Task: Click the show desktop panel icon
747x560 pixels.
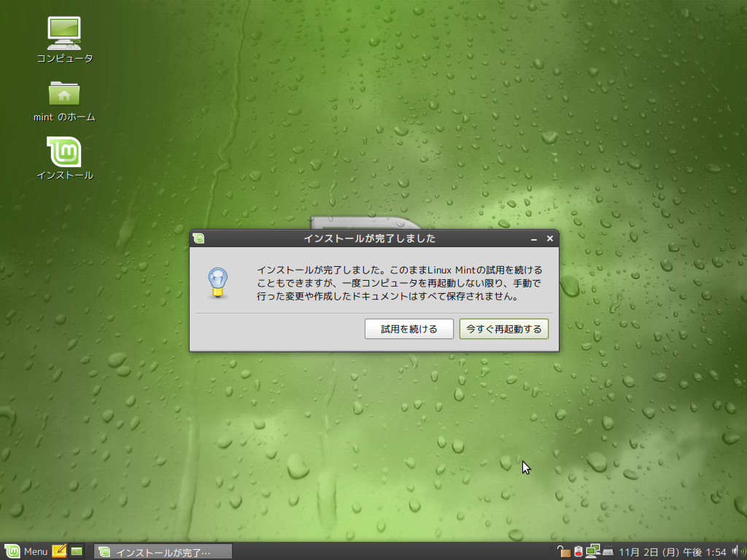Action: [x=76, y=551]
